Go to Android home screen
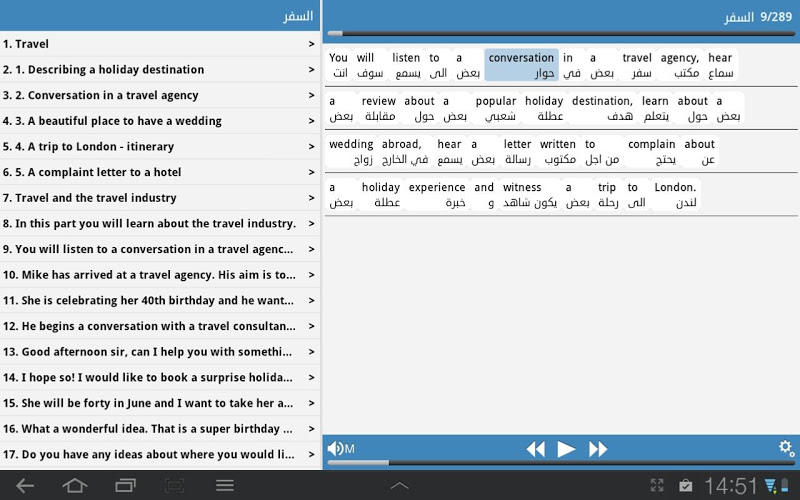 pyautogui.click(x=74, y=486)
